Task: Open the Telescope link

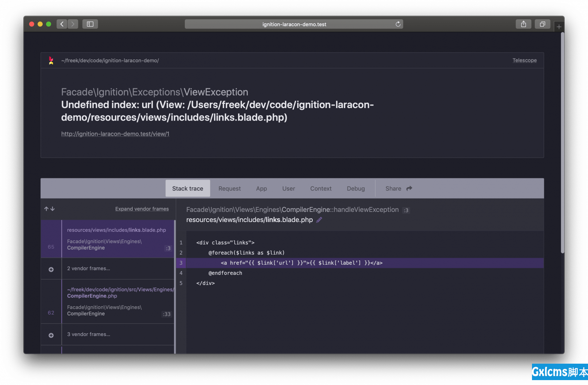Action: click(524, 60)
